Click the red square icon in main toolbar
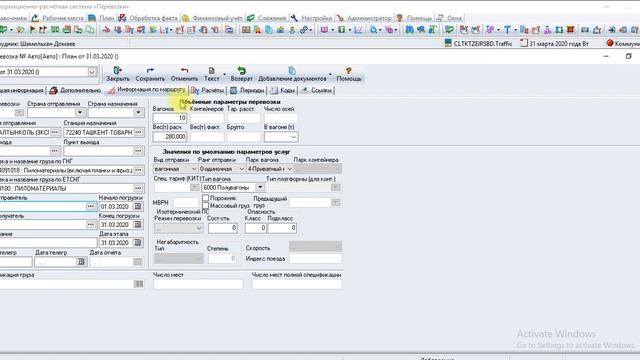Image resolution: width=640 pixels, height=360 pixels. pos(571,29)
